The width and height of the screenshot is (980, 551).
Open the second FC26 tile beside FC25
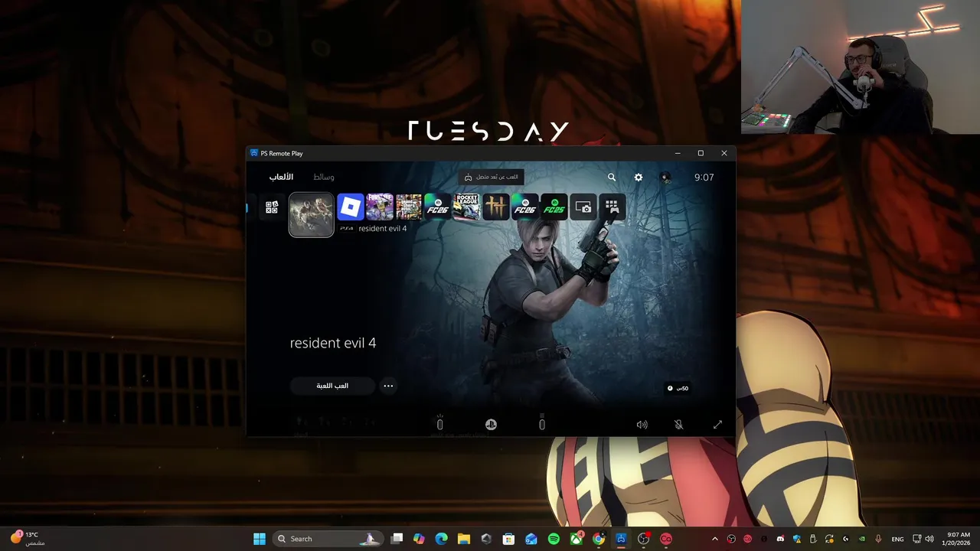[x=524, y=207]
